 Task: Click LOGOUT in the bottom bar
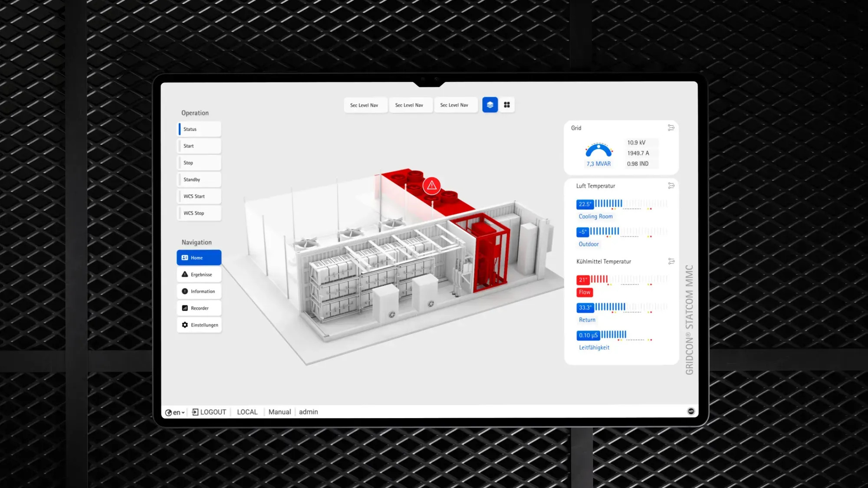tap(209, 412)
